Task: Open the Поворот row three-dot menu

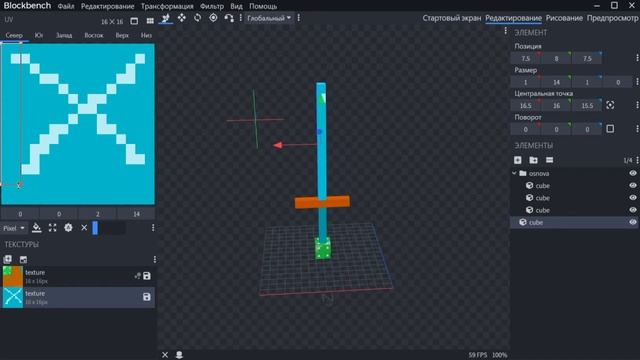Action: click(x=637, y=129)
